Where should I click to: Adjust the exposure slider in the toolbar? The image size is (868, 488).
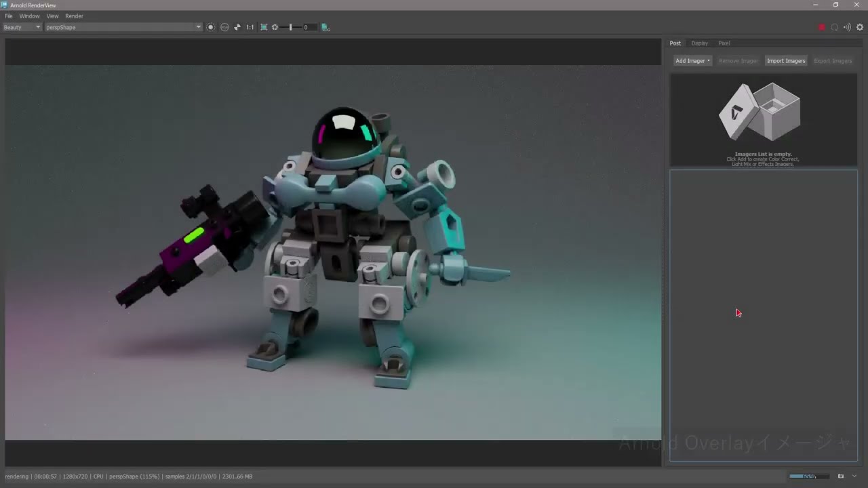pos(290,27)
